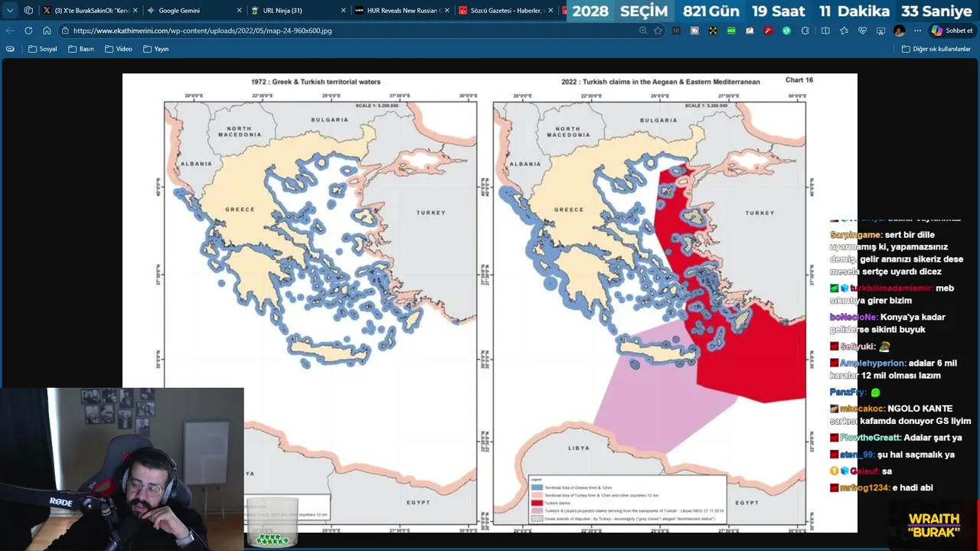
Task: View site information lock icon
Action: tap(66, 31)
